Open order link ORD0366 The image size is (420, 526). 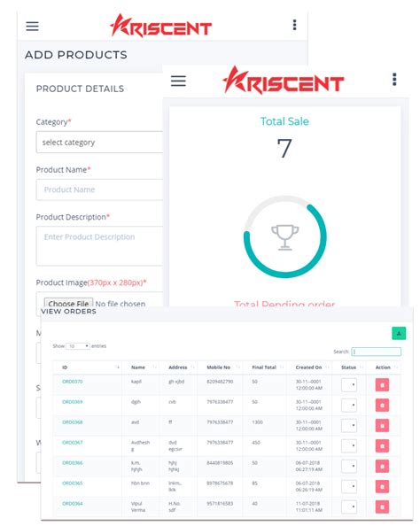click(73, 462)
